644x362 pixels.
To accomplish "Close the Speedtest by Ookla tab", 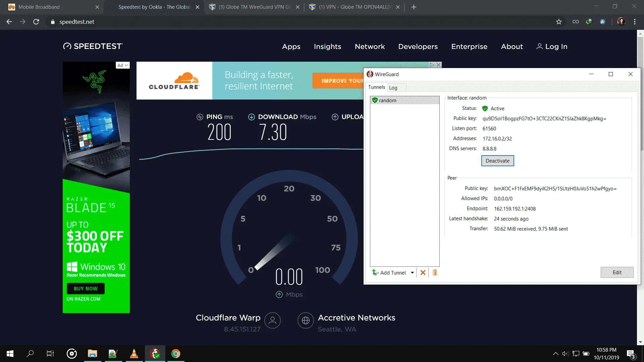I will pos(197,7).
